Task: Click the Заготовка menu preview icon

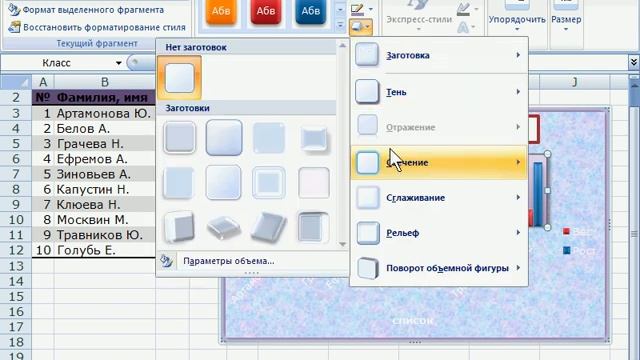Action: tap(367, 55)
